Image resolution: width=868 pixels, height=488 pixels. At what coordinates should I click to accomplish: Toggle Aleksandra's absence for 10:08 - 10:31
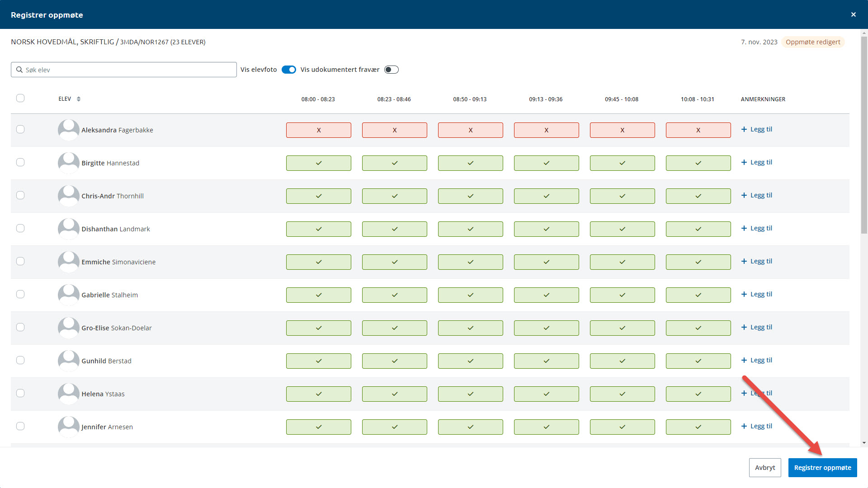coord(698,130)
